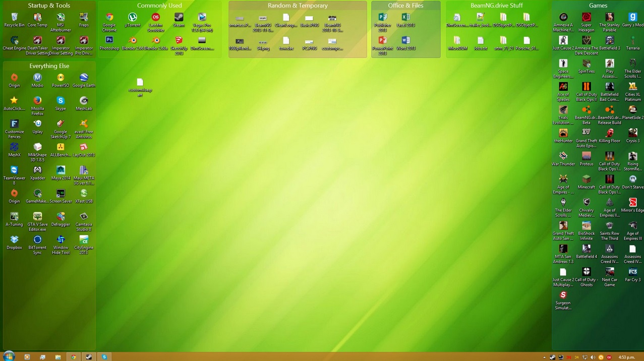Screen dimensions: 644x361
Task: Select the trailer_bod file icon
Action: pos(480,20)
